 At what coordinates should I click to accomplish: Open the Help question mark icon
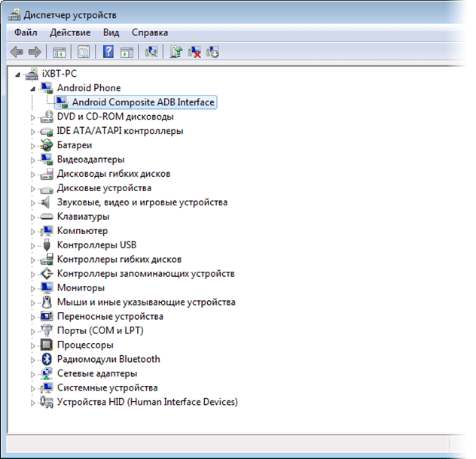108,52
